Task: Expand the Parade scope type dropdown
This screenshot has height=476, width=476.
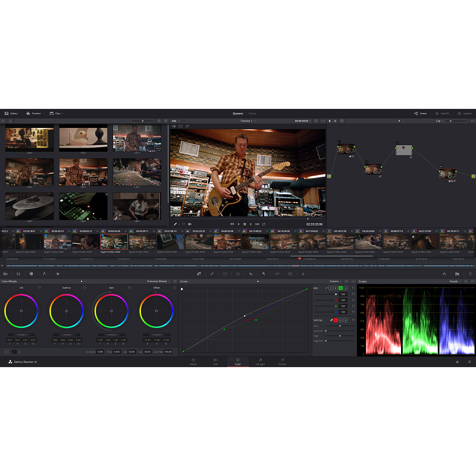Action: (x=456, y=281)
